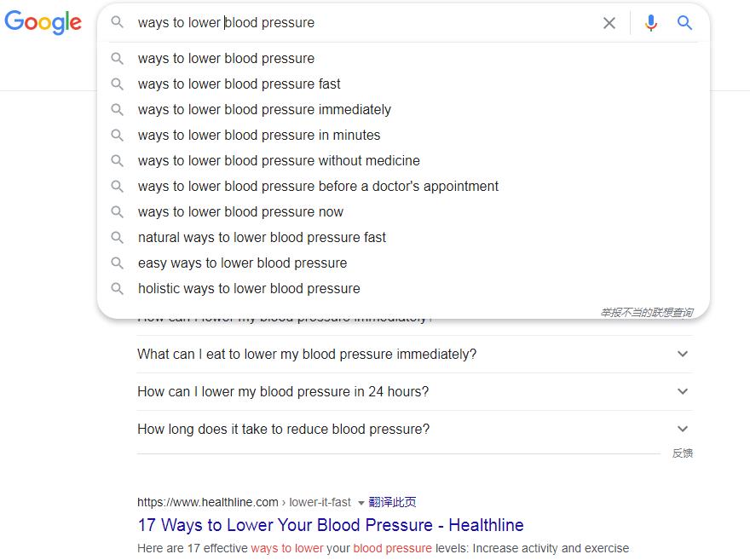Clear the search box text
750x560 pixels.
609,23
